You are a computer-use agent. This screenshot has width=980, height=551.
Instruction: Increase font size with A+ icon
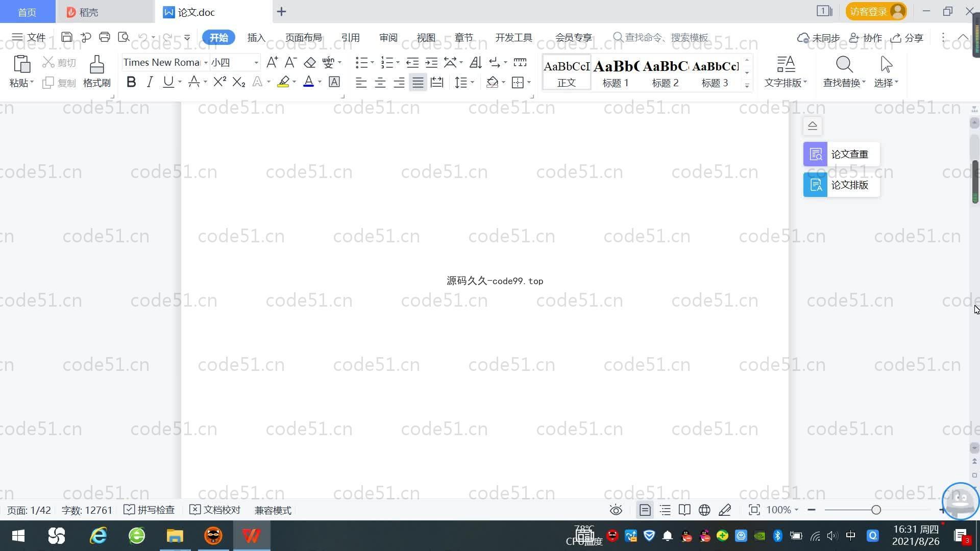(272, 62)
